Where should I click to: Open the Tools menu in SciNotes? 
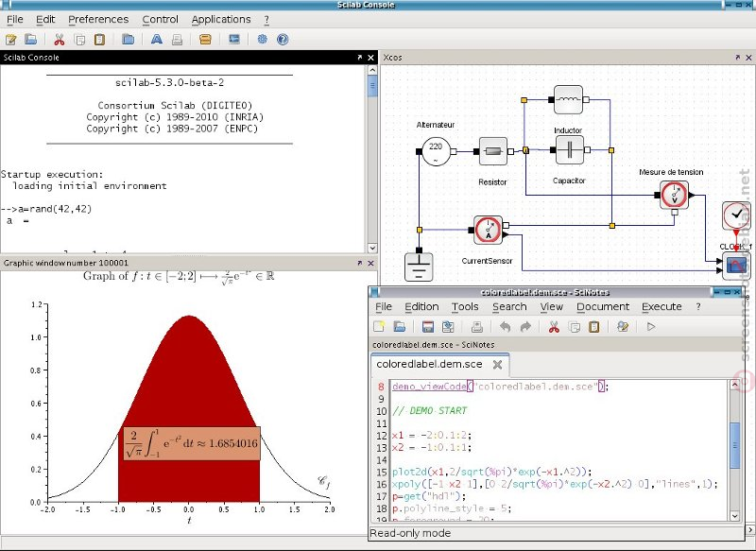point(465,306)
